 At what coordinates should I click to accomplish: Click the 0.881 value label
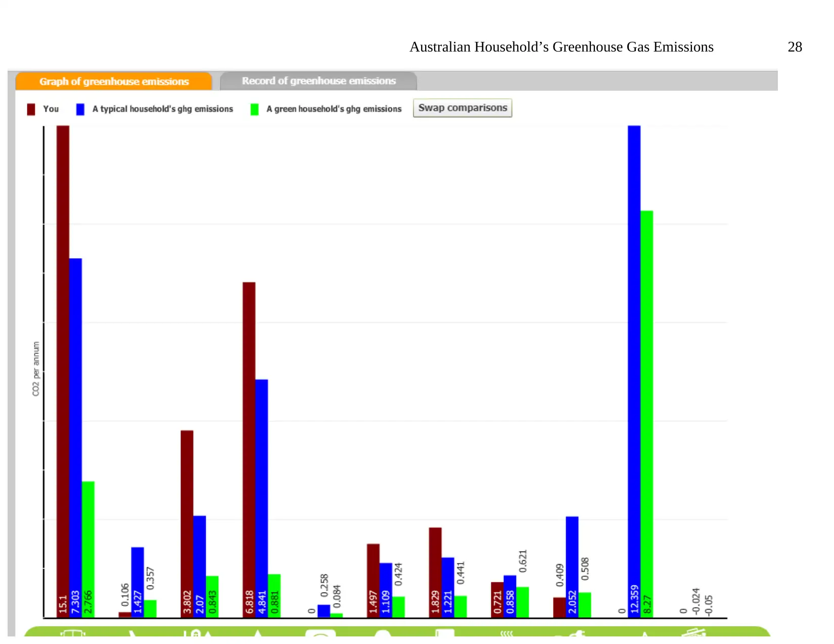[274, 602]
